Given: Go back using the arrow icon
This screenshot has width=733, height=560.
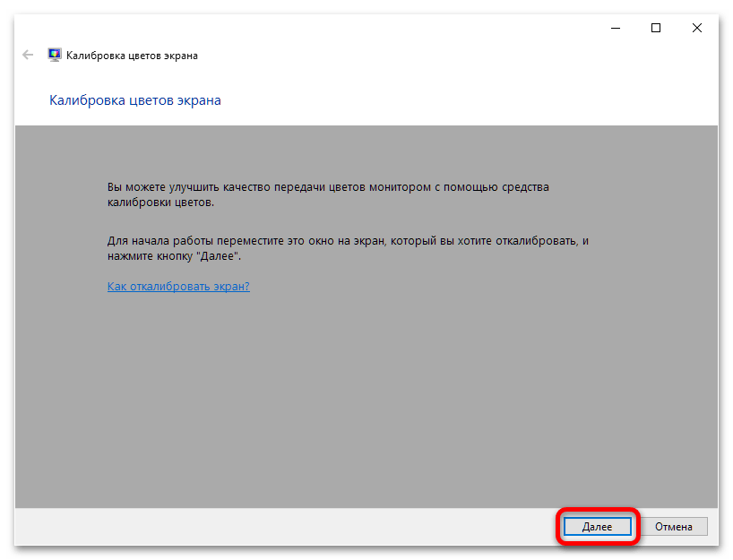Looking at the screenshot, I should coord(28,56).
